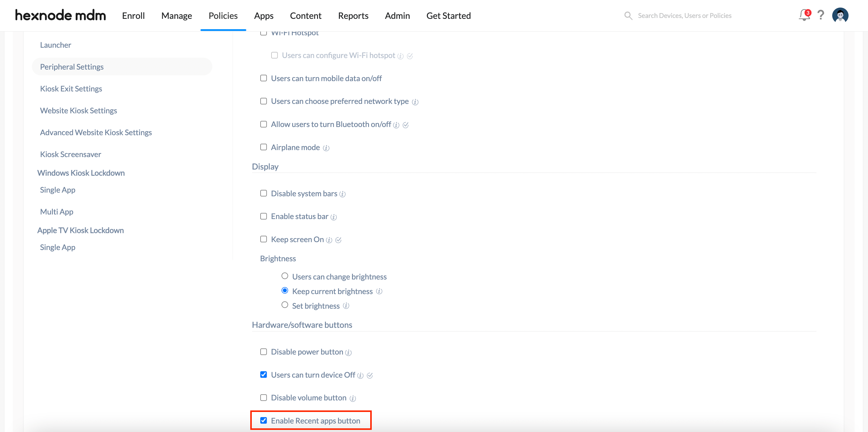Uncheck Enable Recent apps button
This screenshot has width=868, height=432.
(x=264, y=420)
